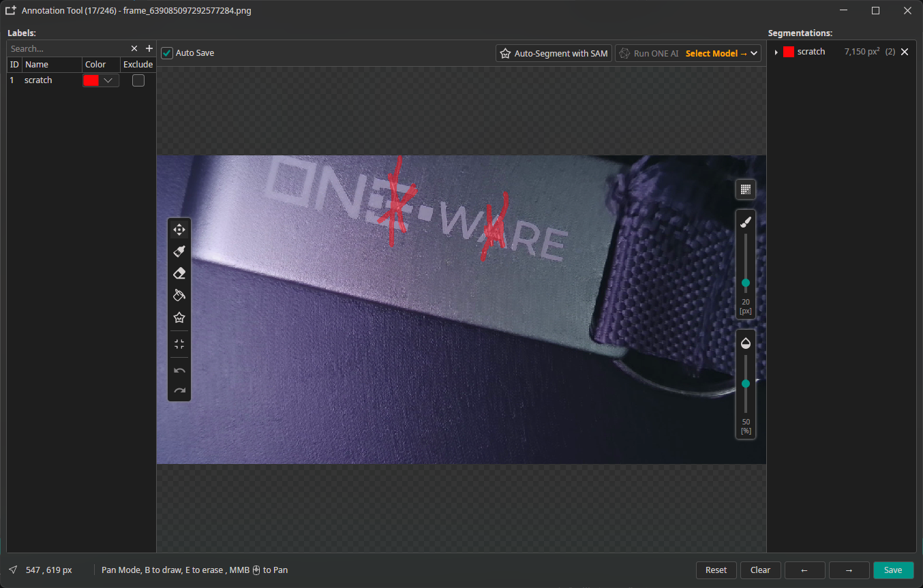
Task: Select the Fill bucket tool
Action: [179, 295]
